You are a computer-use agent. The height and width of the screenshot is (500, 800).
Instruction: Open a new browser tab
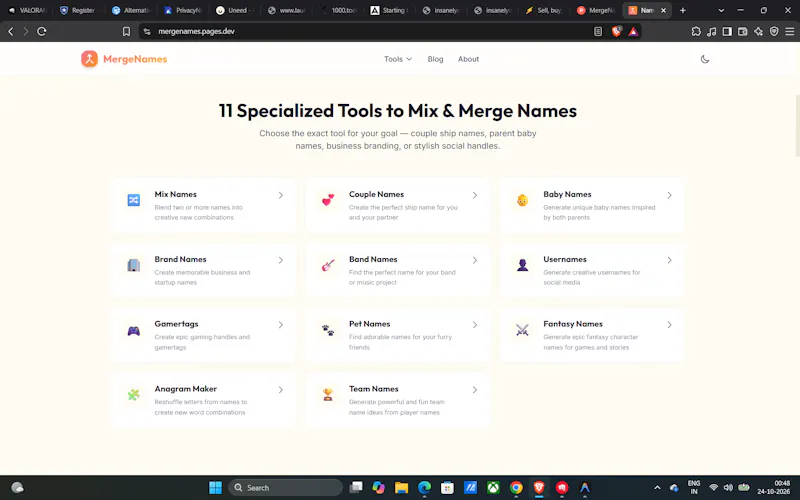tap(683, 10)
